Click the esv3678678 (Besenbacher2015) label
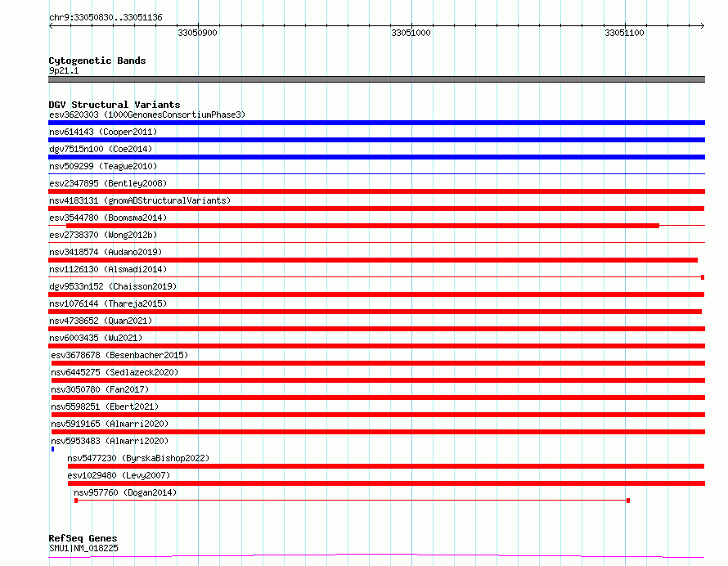Image resolution: width=728 pixels, height=566 pixels. (119, 355)
